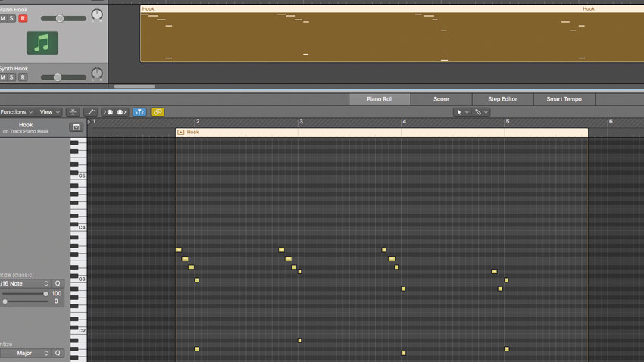Image resolution: width=644 pixels, height=362 pixels.
Task: Switch to the Score tab
Action: 441,99
